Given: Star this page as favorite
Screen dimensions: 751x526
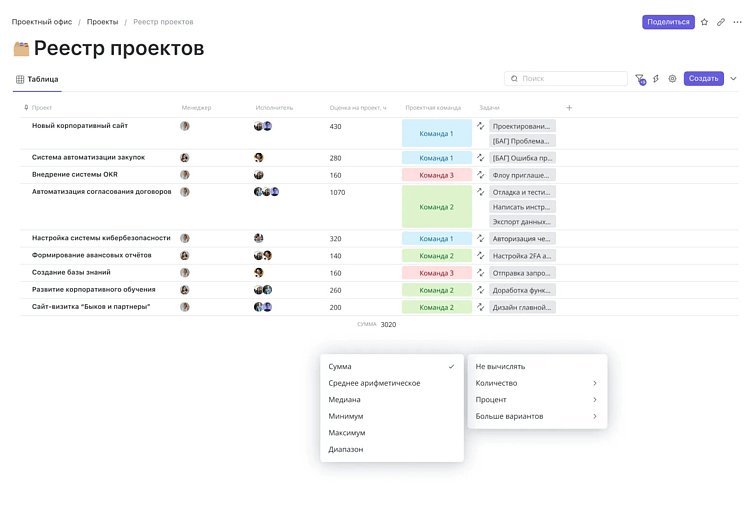Looking at the screenshot, I should pyautogui.click(x=704, y=22).
